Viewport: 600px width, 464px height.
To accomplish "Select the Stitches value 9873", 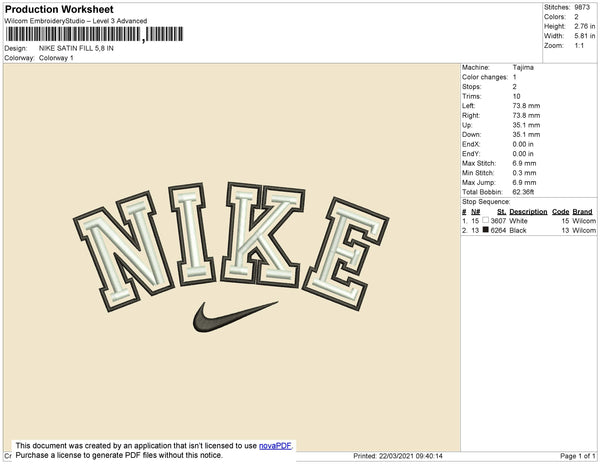I will pyautogui.click(x=582, y=7).
